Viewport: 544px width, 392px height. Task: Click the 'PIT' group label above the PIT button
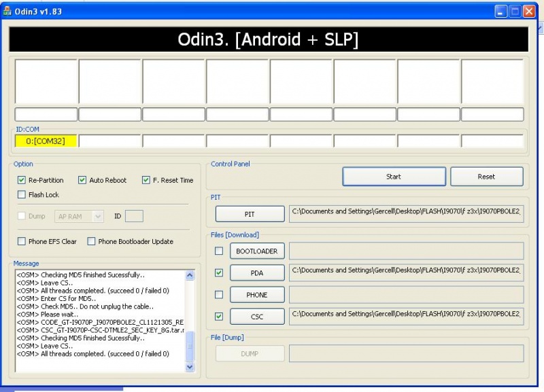click(x=216, y=197)
